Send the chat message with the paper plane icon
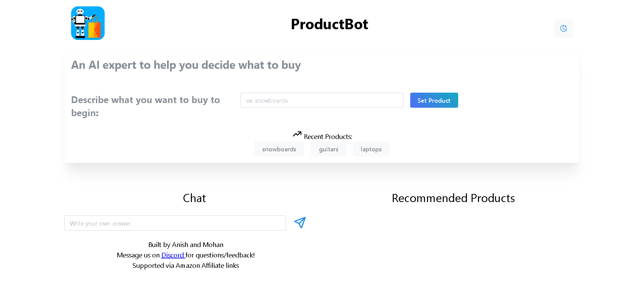Screen dimensions: 644x297 (300, 222)
